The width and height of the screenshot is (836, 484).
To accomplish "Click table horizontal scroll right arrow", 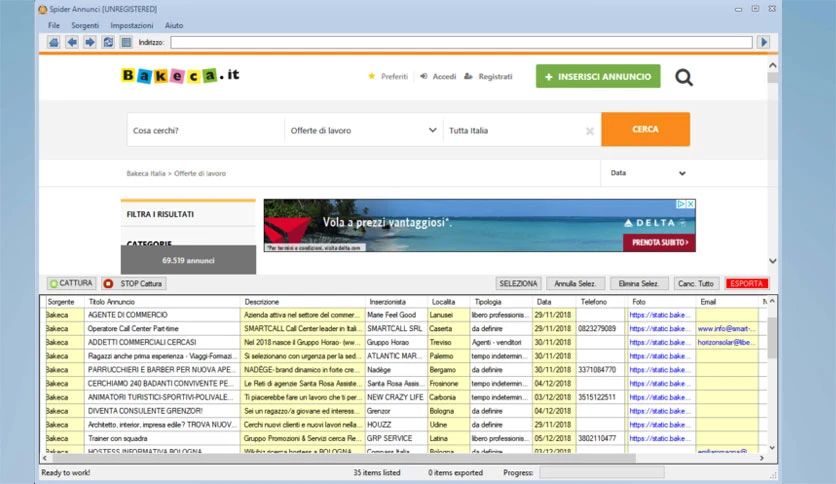I will pos(761,458).
